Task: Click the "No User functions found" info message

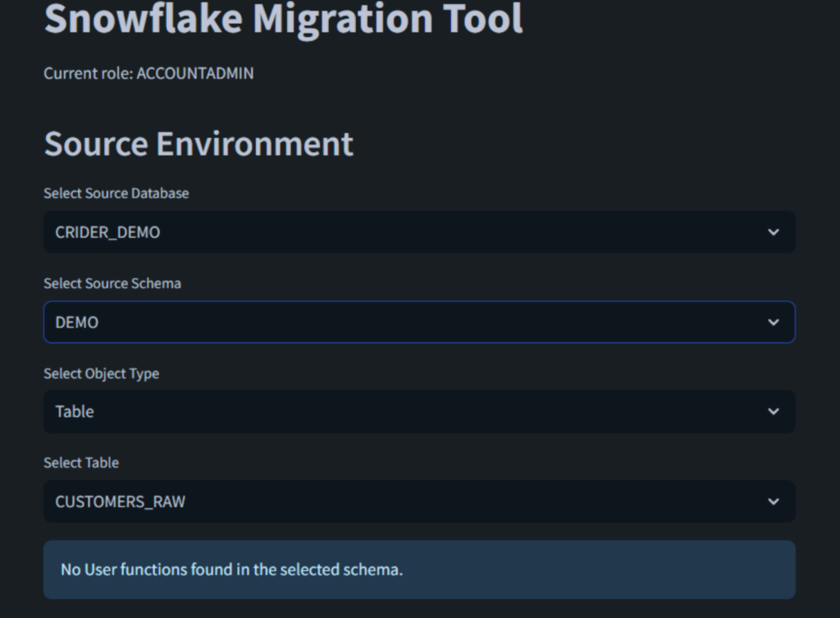Action: [419, 570]
